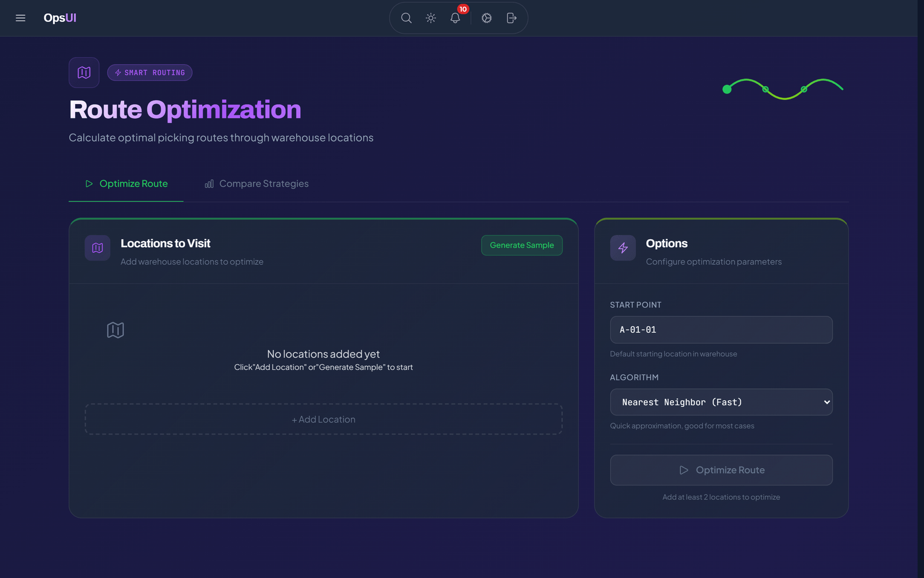The image size is (924, 578).
Task: Click the map icon beside Smart Routing badge
Action: tap(84, 72)
